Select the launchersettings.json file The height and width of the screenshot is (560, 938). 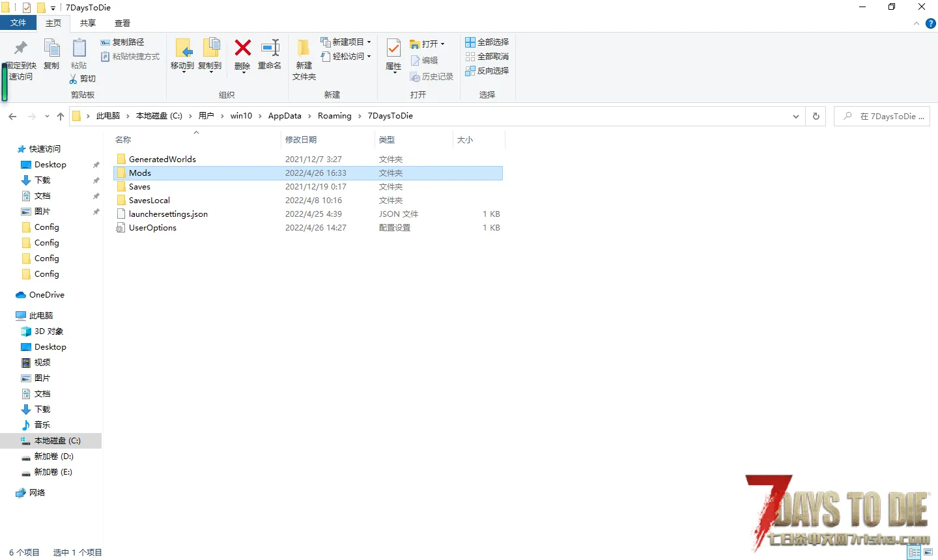pos(308,214)
